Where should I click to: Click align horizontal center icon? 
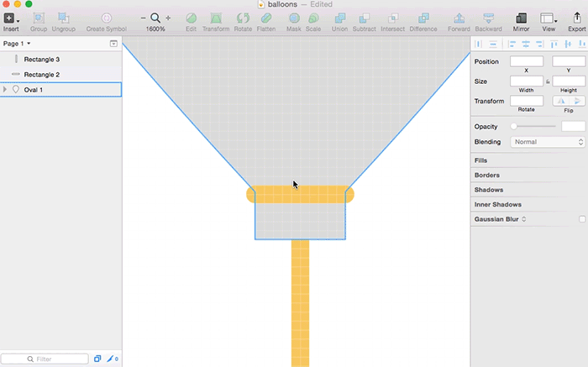point(526,45)
